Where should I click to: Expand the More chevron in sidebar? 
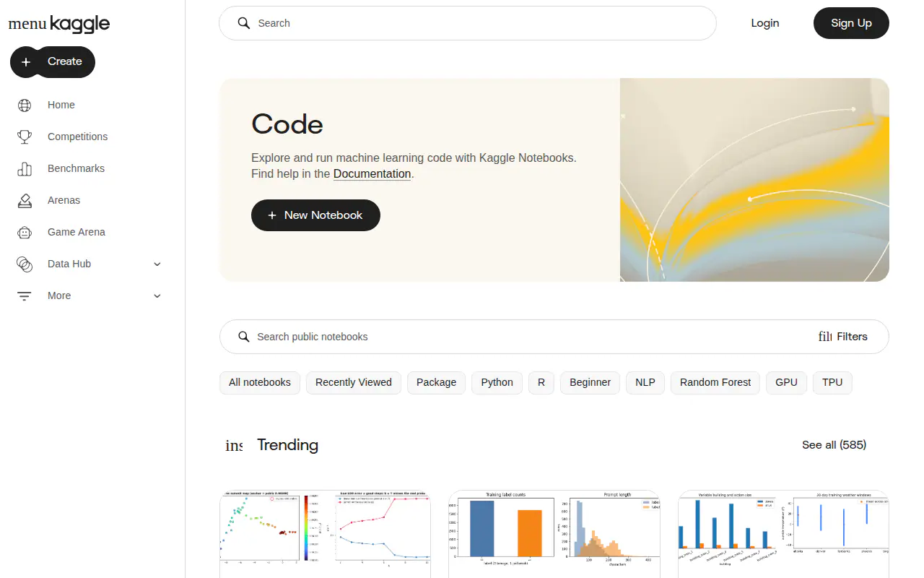157,296
